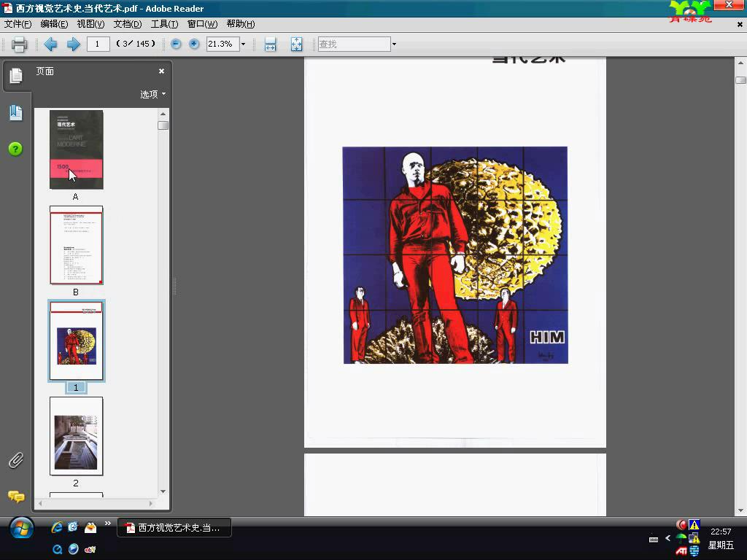
Task: Click the 查找 search text field
Action: [x=355, y=44]
